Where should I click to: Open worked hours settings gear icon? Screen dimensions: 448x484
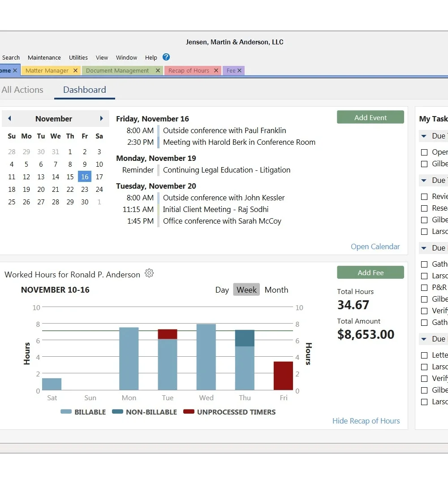pos(149,273)
